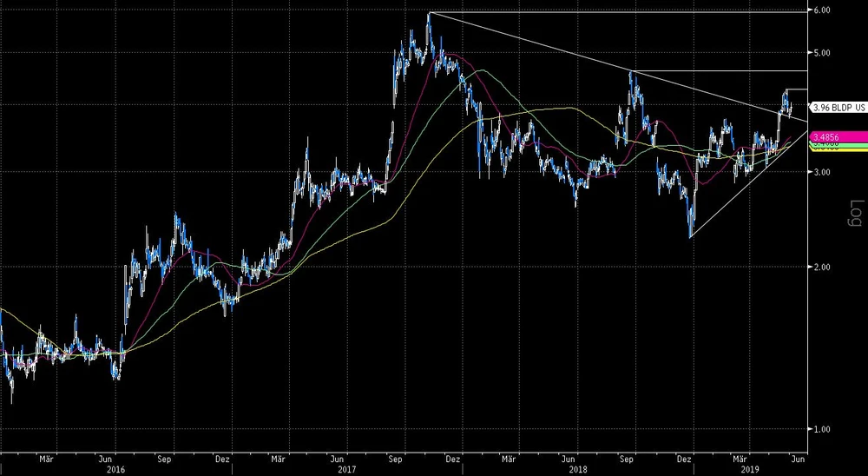Toggle the Log scale label
This screenshot has height=476, width=868.
[x=854, y=211]
